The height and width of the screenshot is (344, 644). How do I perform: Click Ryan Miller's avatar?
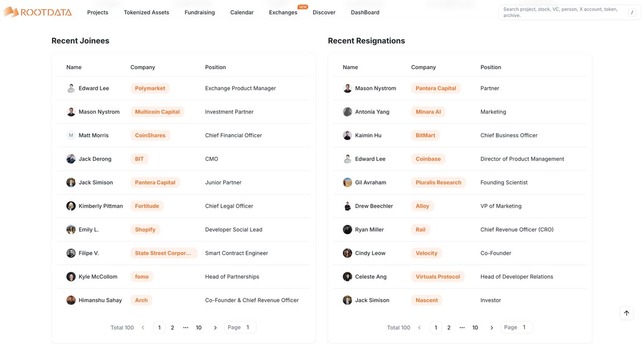347,230
